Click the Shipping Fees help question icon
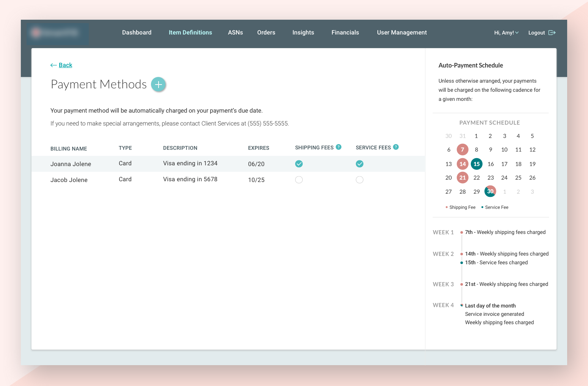The width and height of the screenshot is (588, 386). (339, 147)
